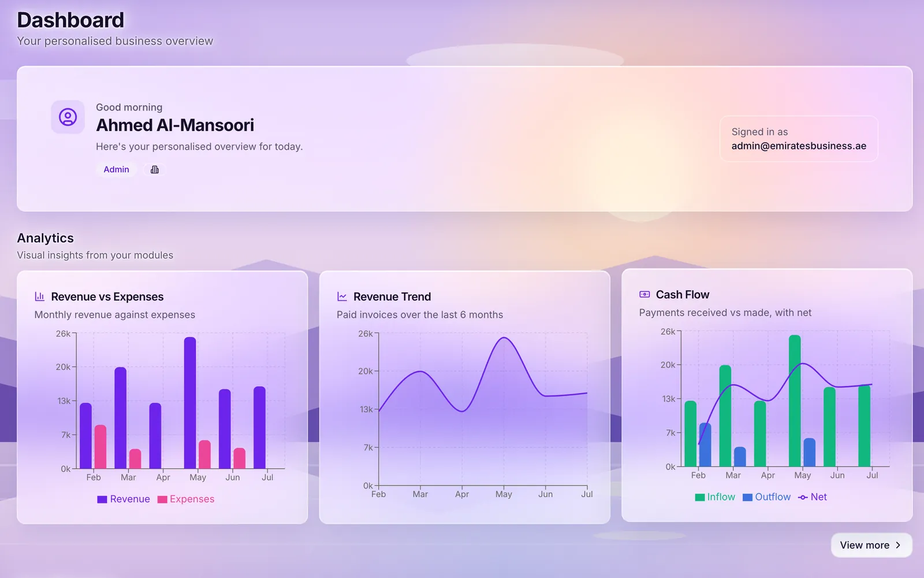Toggle the Revenue legend swatch
Image resolution: width=924 pixels, height=578 pixels.
point(102,499)
